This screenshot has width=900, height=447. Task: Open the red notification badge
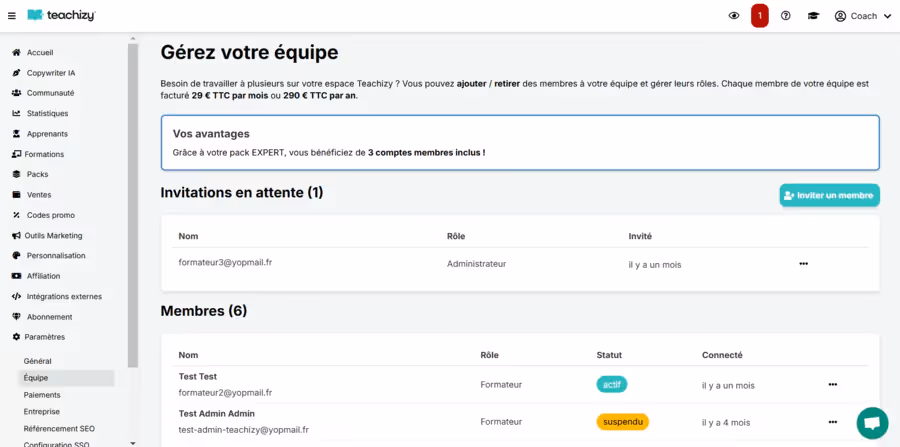coord(759,16)
